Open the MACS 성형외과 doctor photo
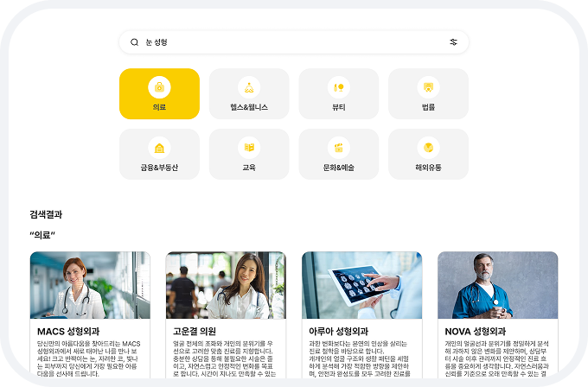The height and width of the screenshot is (387, 588). coord(90,285)
